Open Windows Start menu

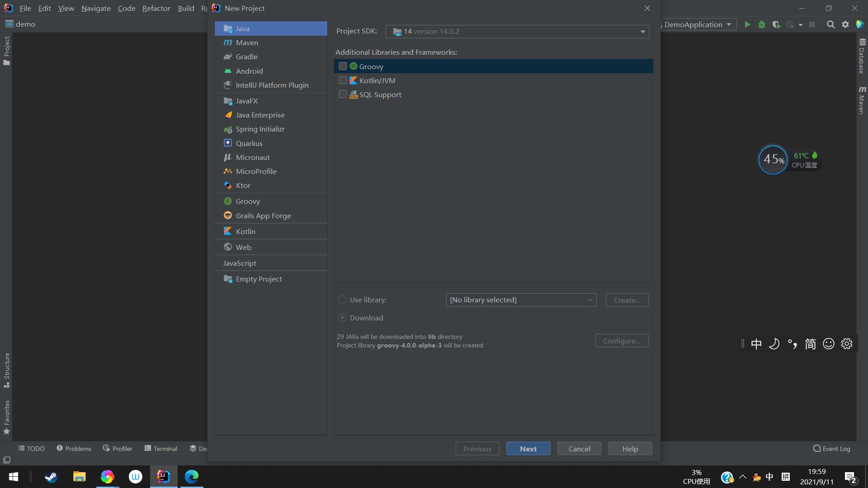coord(14,477)
